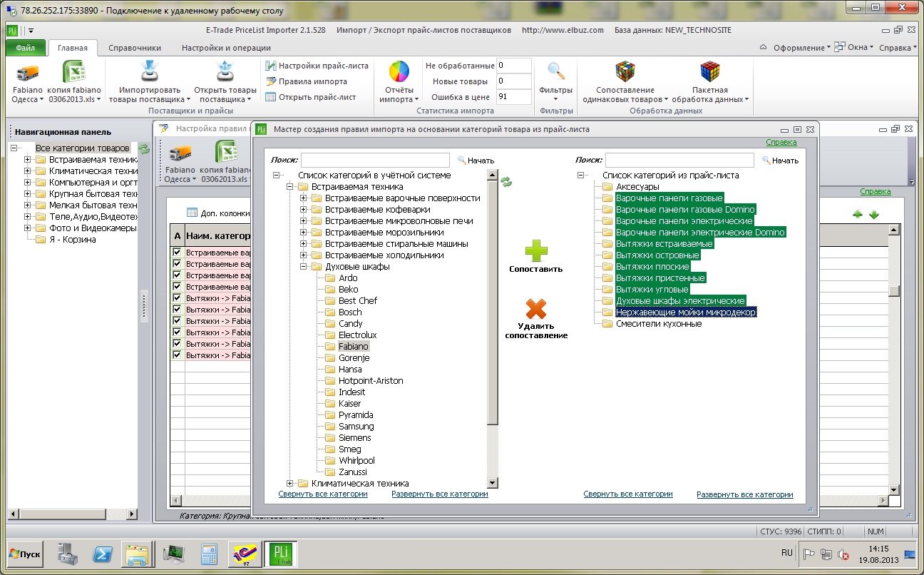The width and height of the screenshot is (924, 575).
Task: Switch to Настройки и операции tab
Action: click(226, 48)
